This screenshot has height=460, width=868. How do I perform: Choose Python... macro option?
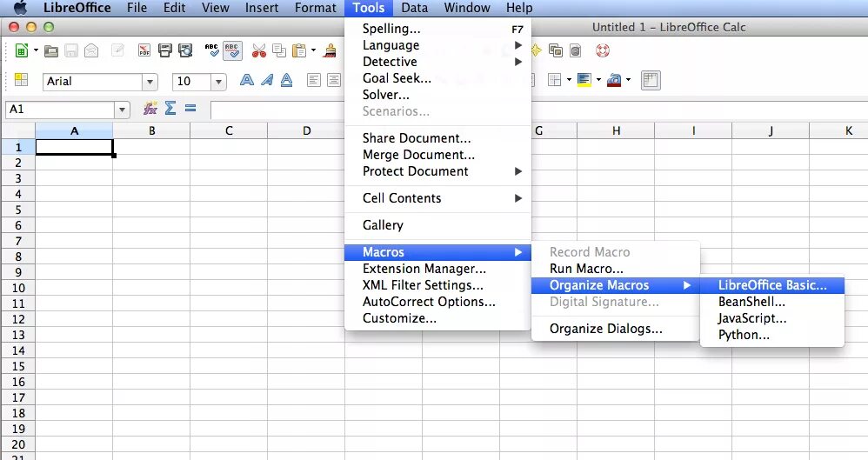point(772,336)
